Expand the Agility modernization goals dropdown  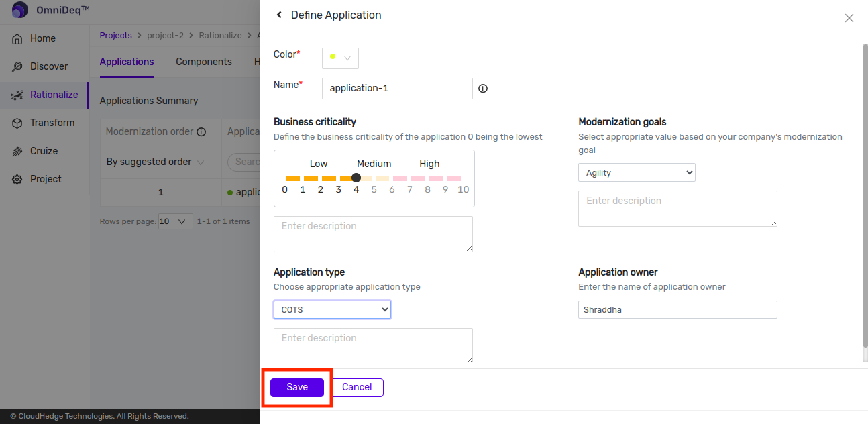click(x=636, y=173)
